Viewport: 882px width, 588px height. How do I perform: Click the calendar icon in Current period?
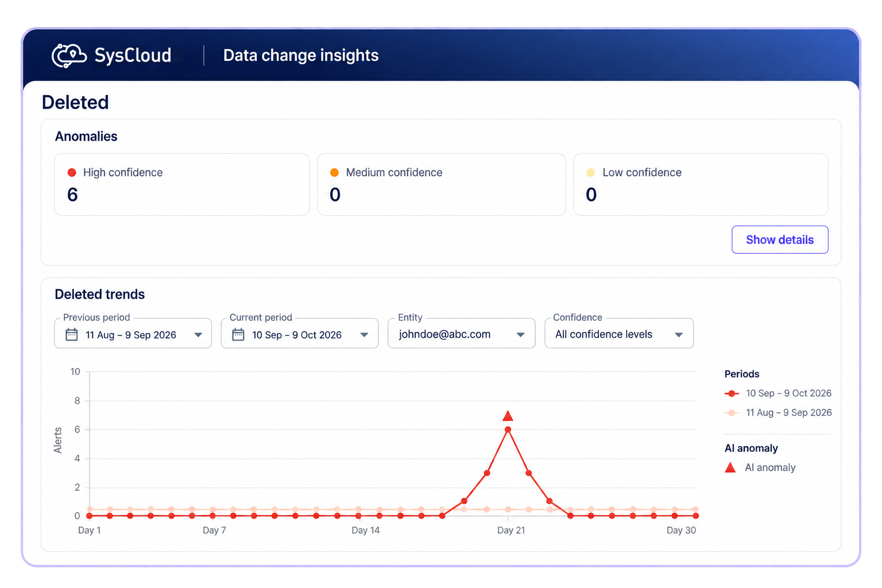tap(238, 334)
